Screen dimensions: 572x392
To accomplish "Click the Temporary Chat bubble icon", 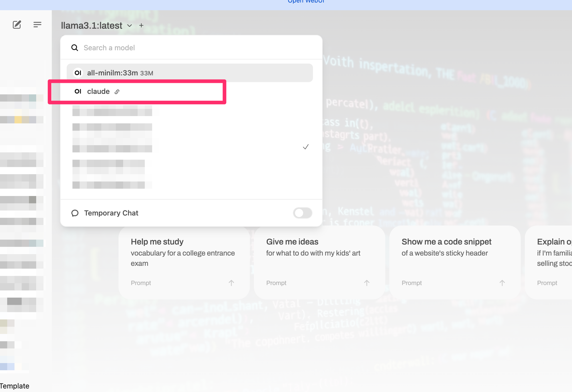I will click(75, 213).
